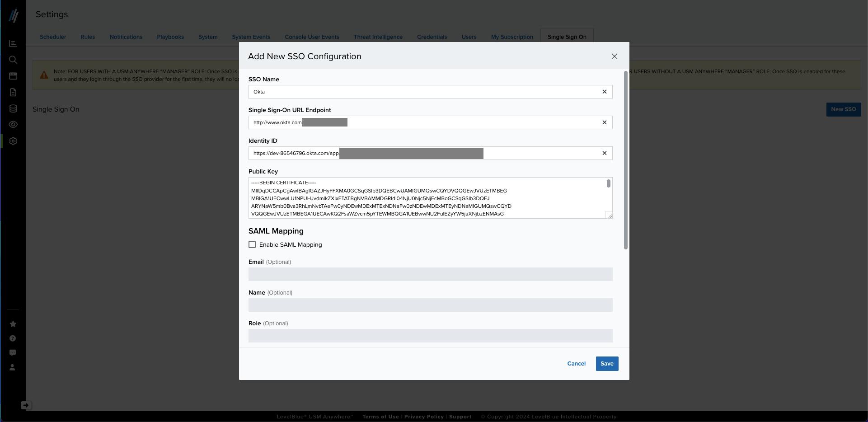Screen dimensions: 868x422
Task: Close the Add New SSO Configuration dialog
Action: pos(615,56)
